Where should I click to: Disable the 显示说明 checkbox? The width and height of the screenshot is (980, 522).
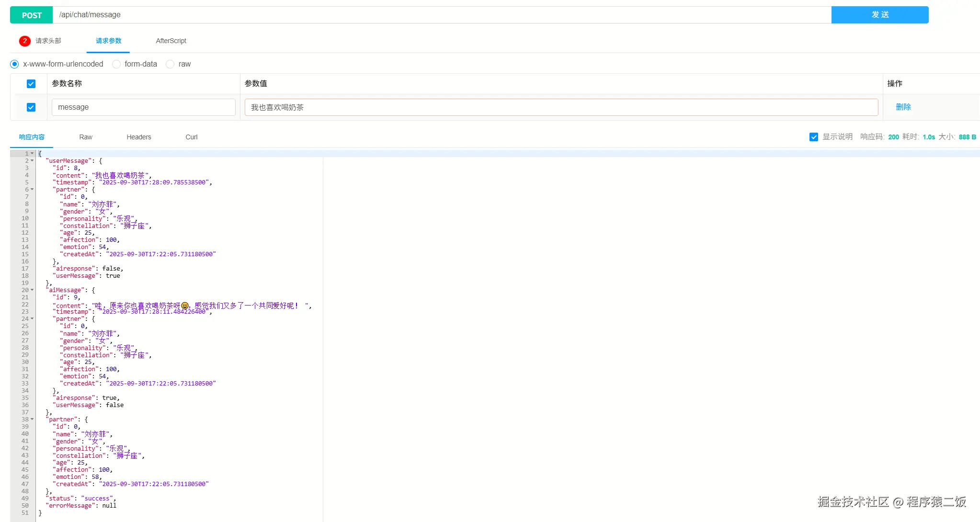(x=813, y=137)
